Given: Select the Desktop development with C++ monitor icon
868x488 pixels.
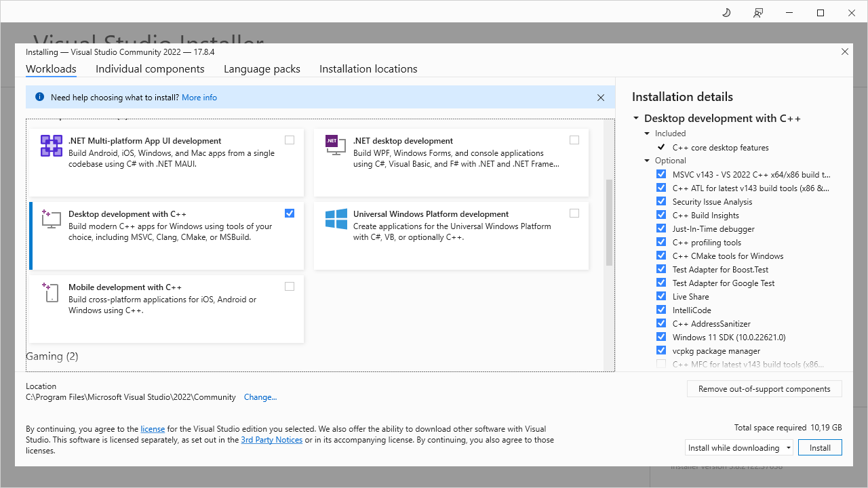Looking at the screenshot, I should click(51, 218).
